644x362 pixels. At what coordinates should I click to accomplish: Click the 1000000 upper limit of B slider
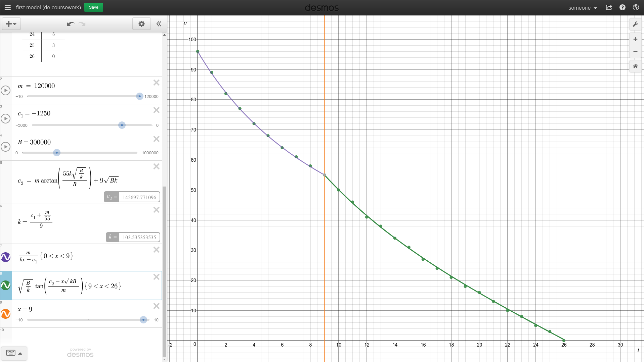coord(150,153)
